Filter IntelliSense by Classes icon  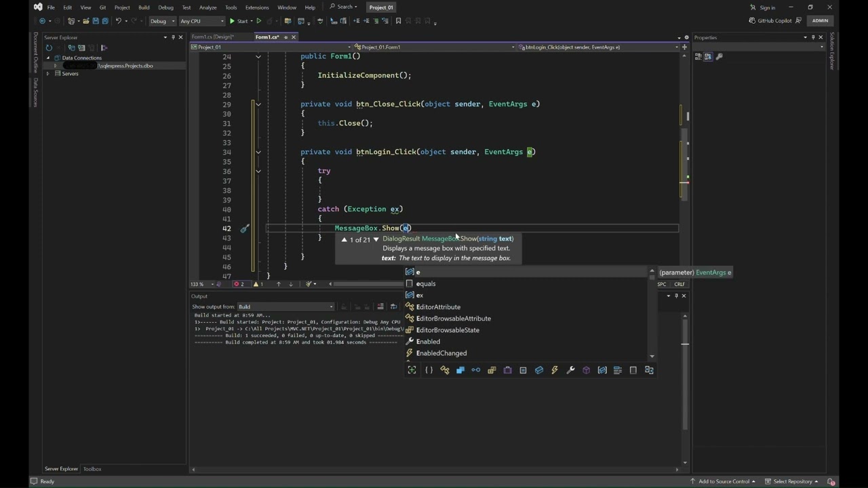(x=445, y=370)
